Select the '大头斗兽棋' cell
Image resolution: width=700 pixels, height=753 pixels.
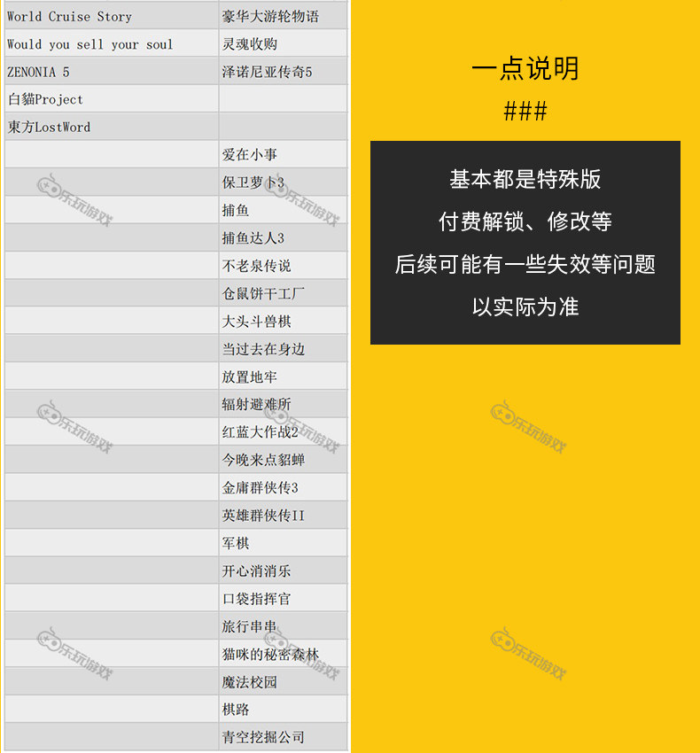(x=283, y=322)
